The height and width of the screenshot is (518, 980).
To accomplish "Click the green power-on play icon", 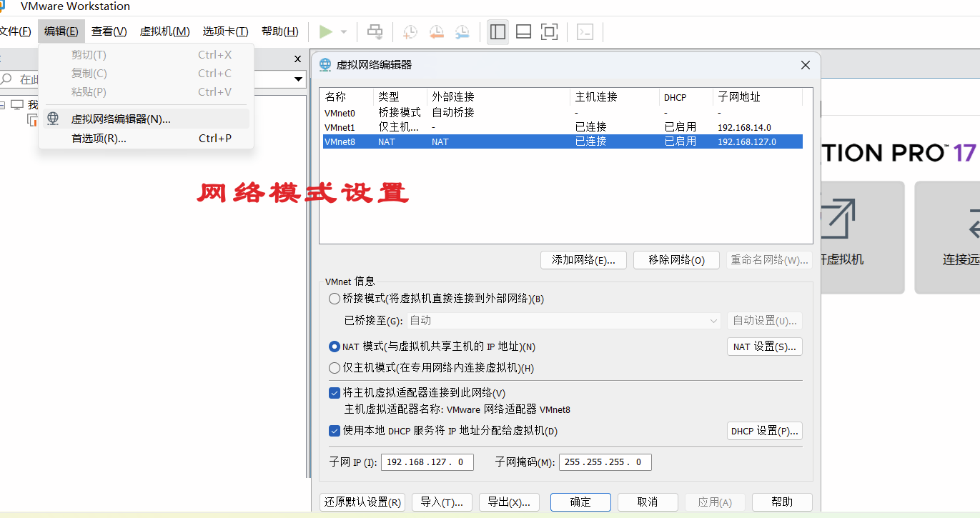I will [x=326, y=31].
